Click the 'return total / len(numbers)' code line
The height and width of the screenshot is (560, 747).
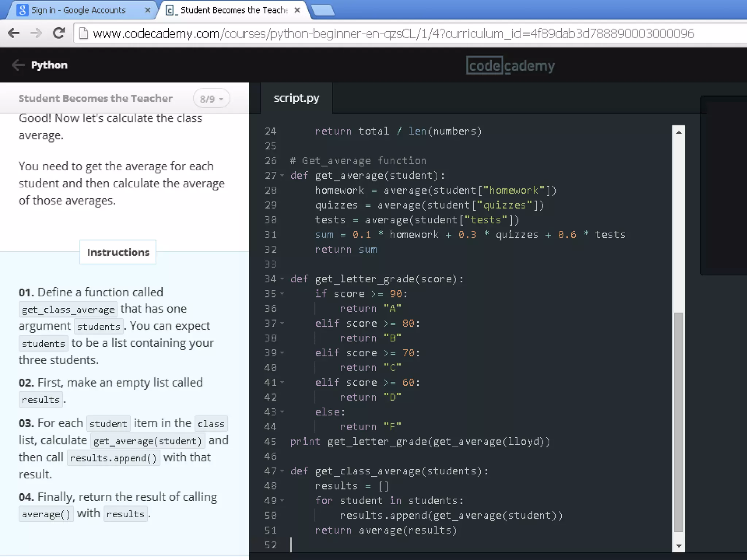[x=398, y=131]
